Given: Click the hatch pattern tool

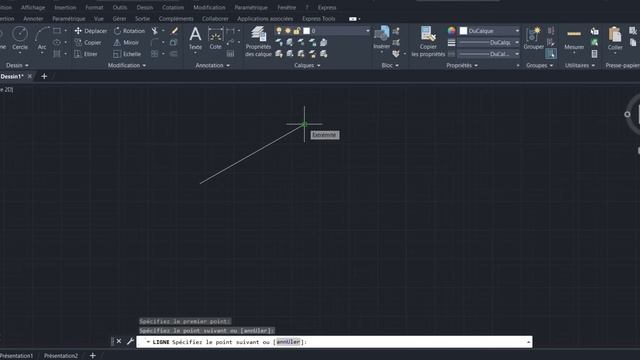Looking at the screenshot, I should coord(57,54).
